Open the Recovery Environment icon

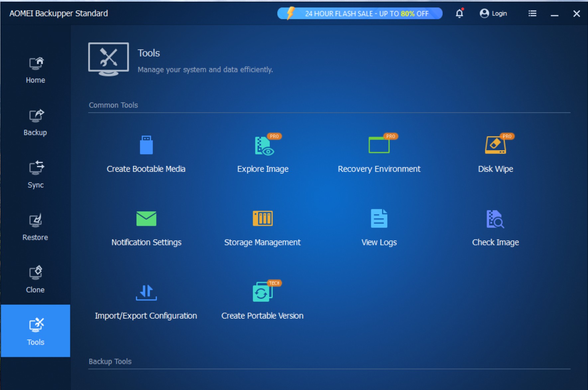(379, 145)
